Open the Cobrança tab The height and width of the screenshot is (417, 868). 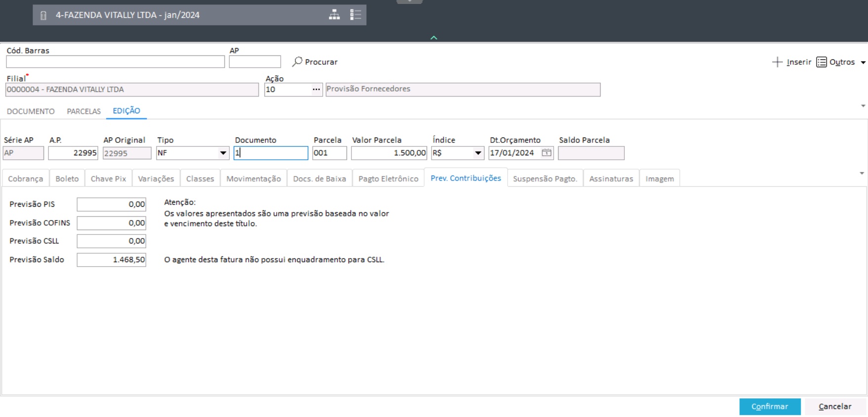(26, 179)
